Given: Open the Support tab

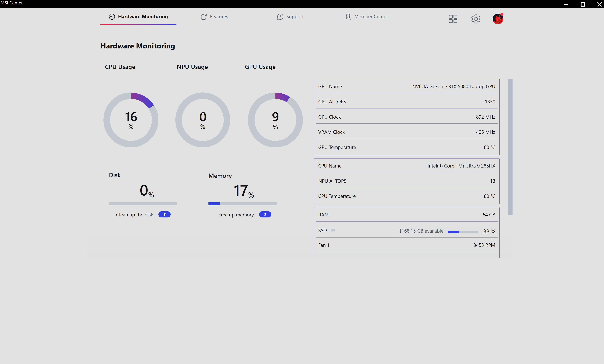Looking at the screenshot, I should tap(295, 16).
